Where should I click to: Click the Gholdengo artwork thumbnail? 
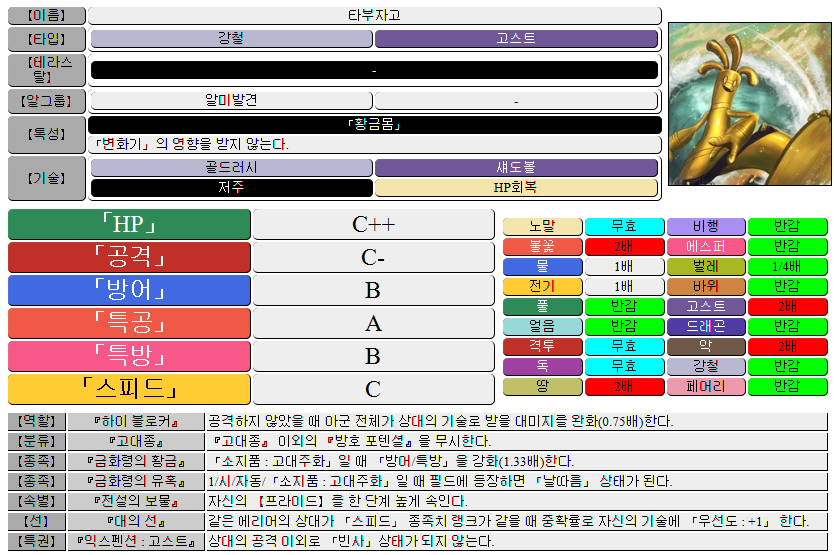(x=748, y=104)
